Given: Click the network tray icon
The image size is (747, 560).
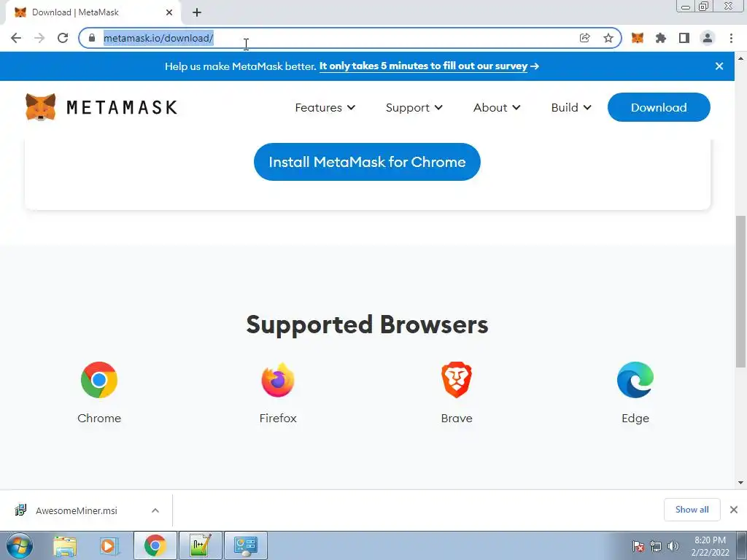Looking at the screenshot, I should (x=656, y=546).
